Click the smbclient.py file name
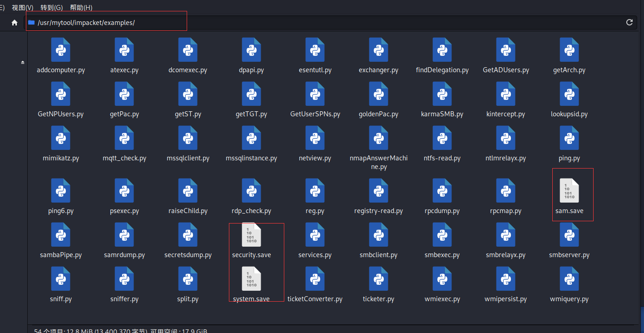The width and height of the screenshot is (644, 333). [379, 255]
